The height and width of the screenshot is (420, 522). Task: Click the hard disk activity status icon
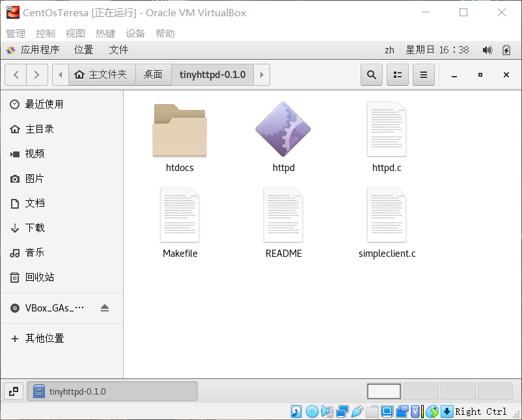pyautogui.click(x=297, y=411)
